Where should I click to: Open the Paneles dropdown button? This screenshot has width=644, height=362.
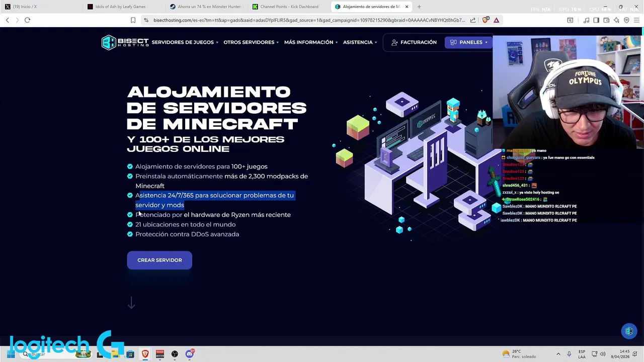click(x=469, y=42)
